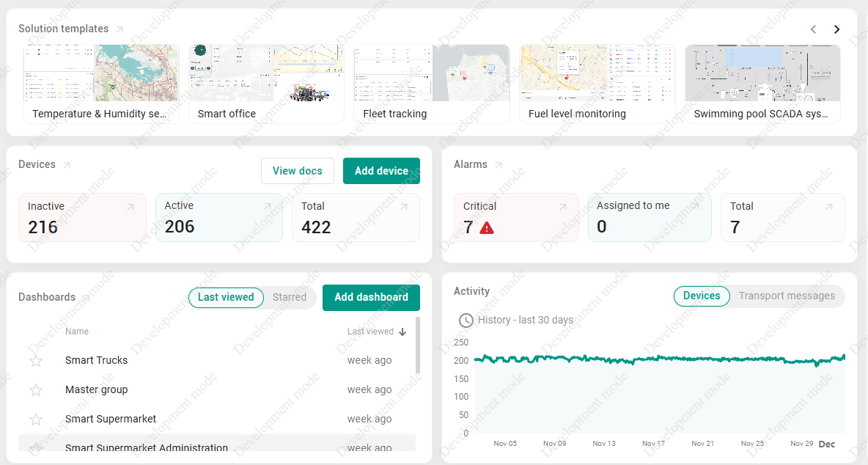Screen dimensions: 868x465
Task: Open the arrow icon beside Solution templates
Action: coord(119,29)
